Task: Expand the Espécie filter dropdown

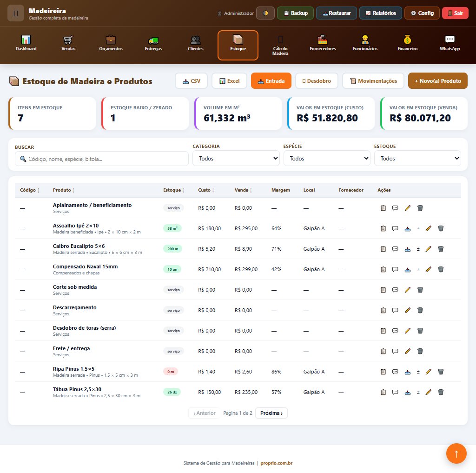Action: pyautogui.click(x=327, y=158)
